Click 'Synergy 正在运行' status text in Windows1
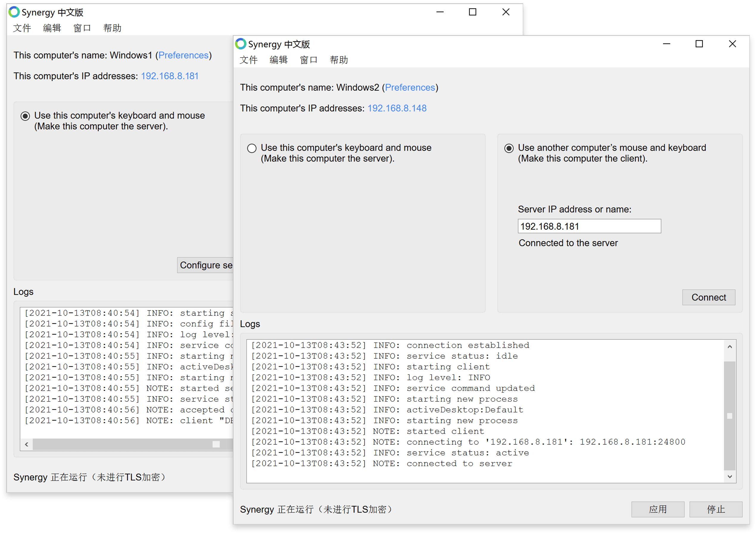 (90, 477)
